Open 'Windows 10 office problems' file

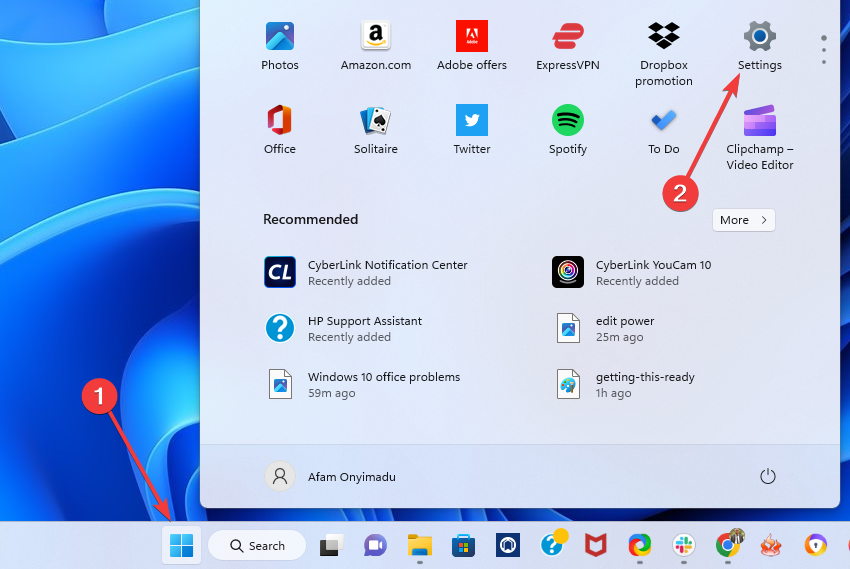[x=363, y=384]
